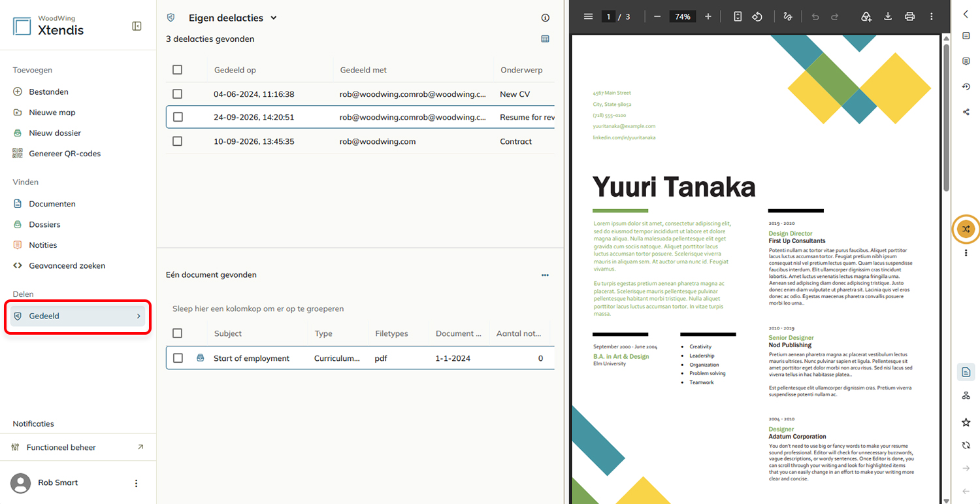Tick checkbox for Contract share row

[178, 141]
